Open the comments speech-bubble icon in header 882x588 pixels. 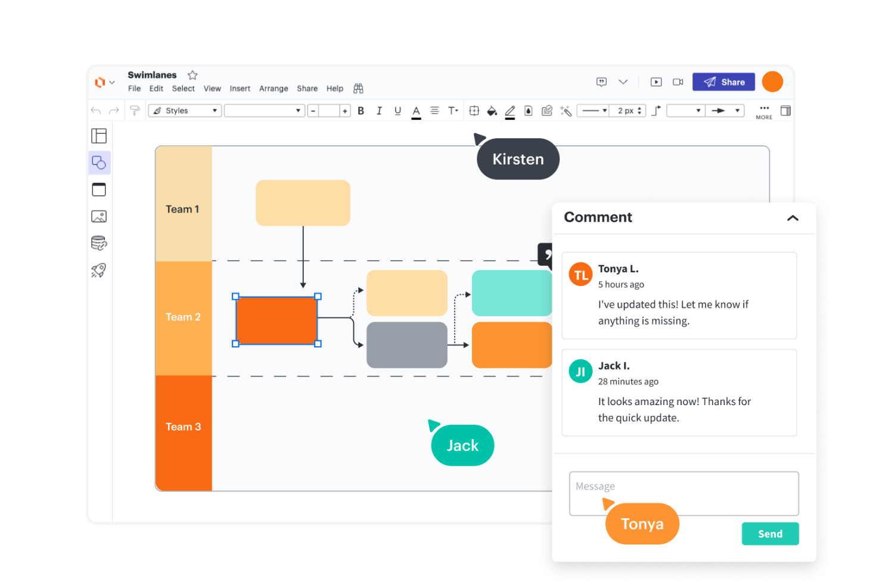pos(602,82)
